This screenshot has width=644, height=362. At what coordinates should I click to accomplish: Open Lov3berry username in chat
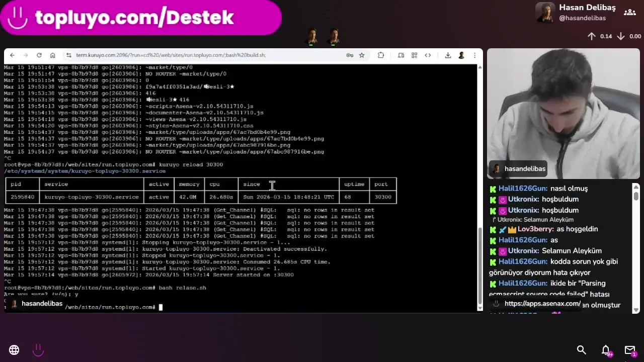tap(536, 229)
